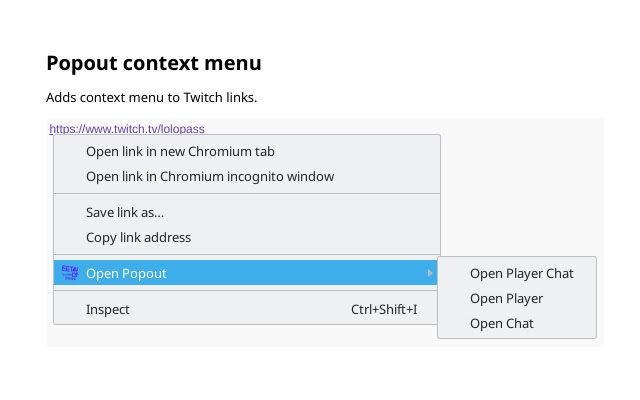
Task: Click the Ctrl+Shift+I shortcut label
Action: coord(384,309)
